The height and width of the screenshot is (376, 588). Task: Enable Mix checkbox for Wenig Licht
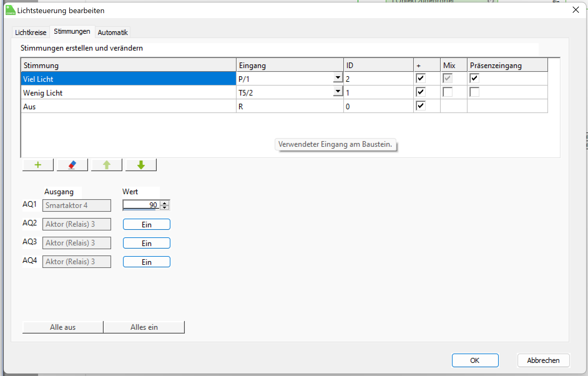pyautogui.click(x=448, y=92)
